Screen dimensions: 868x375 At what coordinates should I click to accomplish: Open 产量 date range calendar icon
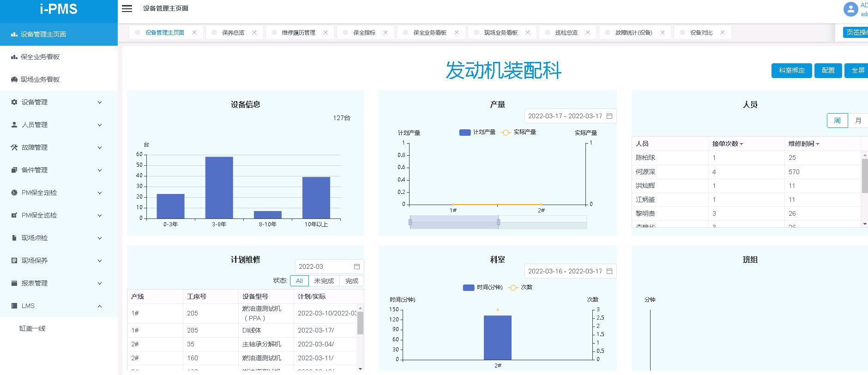(x=609, y=116)
